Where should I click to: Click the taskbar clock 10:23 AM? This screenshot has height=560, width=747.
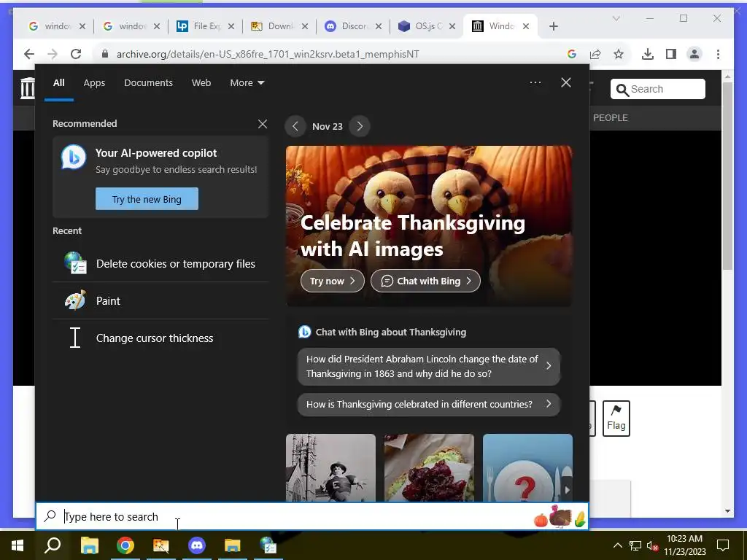[x=684, y=545]
